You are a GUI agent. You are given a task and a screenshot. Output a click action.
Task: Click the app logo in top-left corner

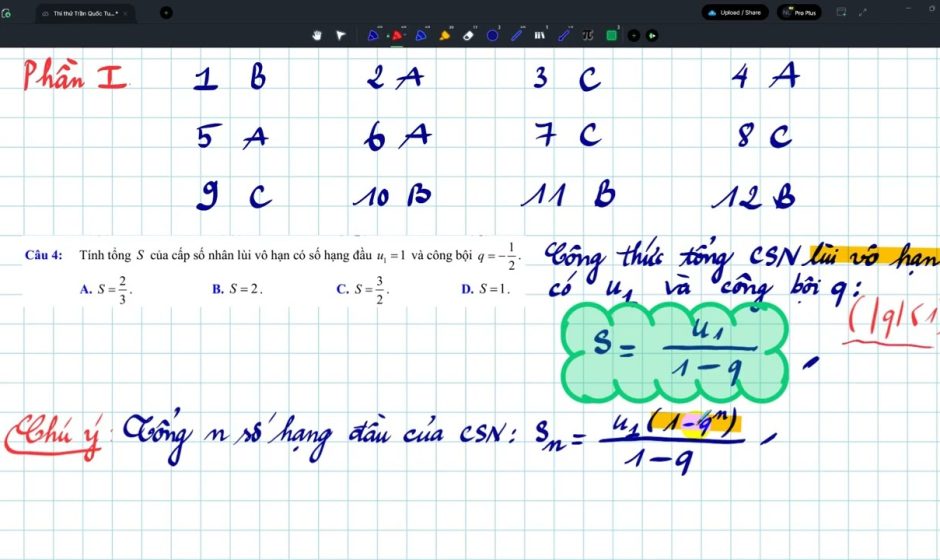click(x=7, y=13)
